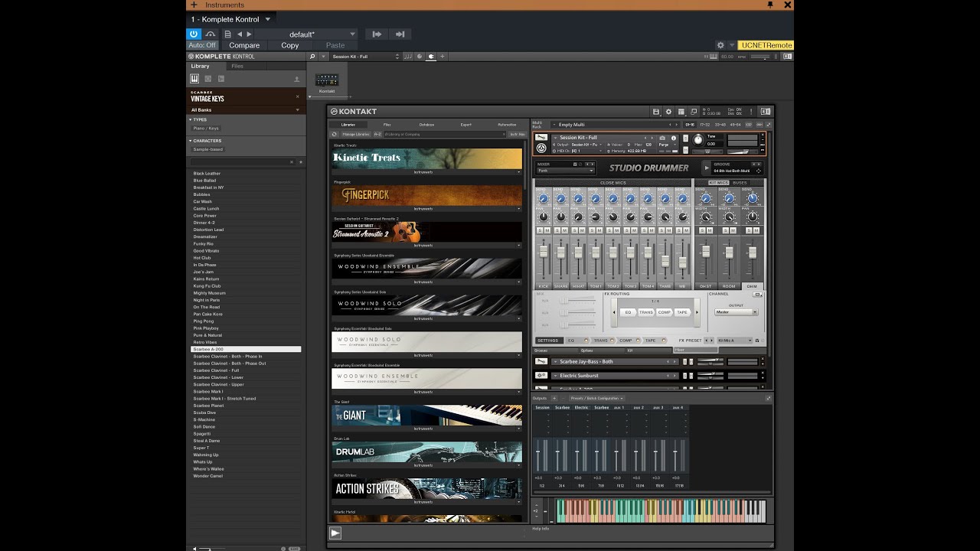This screenshot has width=980, height=551.
Task: Click the SETTINGS button in Studio Drummer
Action: (548, 341)
